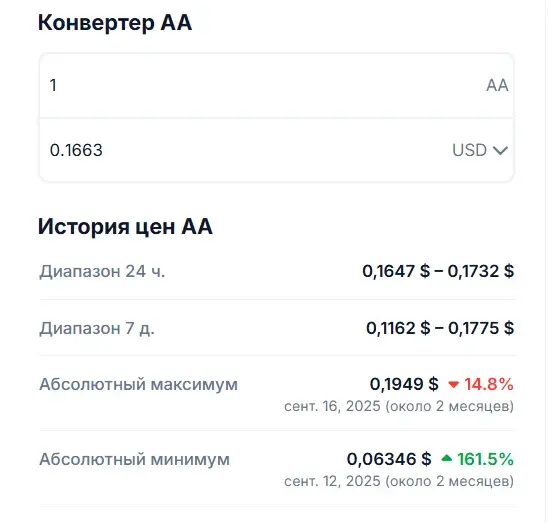Click the История цен AA heading

pyautogui.click(x=125, y=227)
